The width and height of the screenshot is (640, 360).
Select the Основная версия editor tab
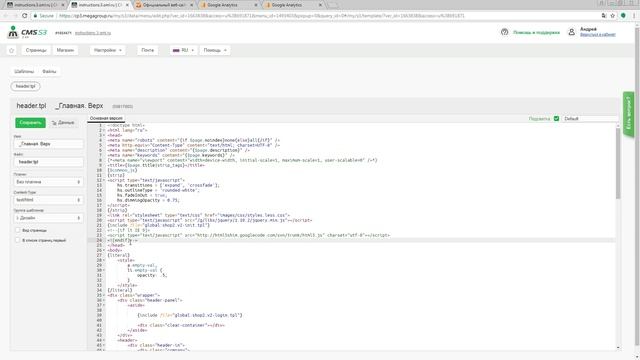pos(106,118)
